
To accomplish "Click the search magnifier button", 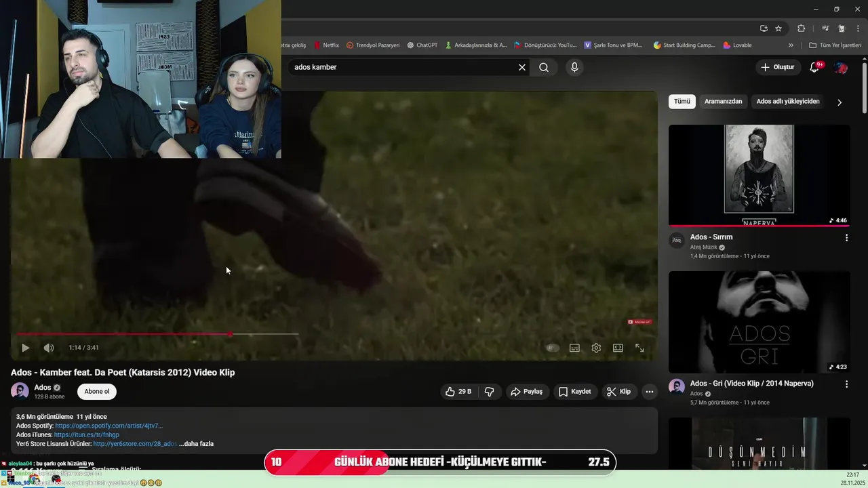I will click(x=544, y=67).
